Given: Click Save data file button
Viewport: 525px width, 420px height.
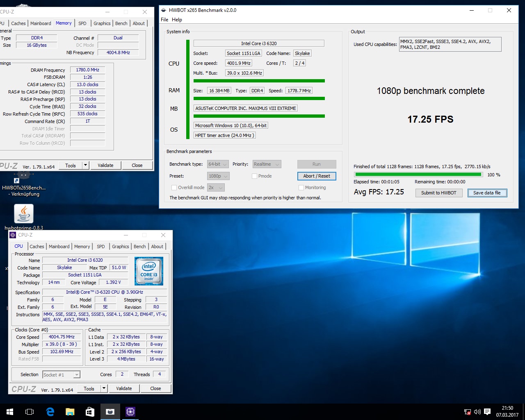Looking at the screenshot, I should pyautogui.click(x=487, y=193).
